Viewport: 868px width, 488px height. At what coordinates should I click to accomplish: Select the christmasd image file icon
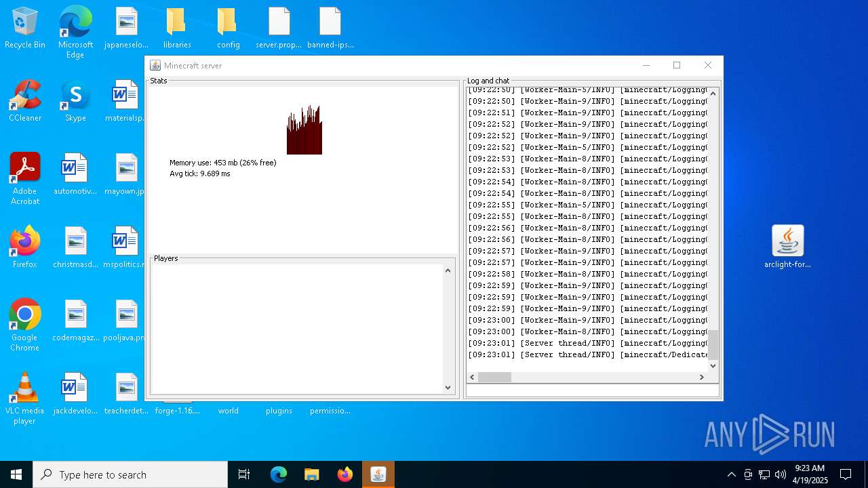[x=75, y=247]
